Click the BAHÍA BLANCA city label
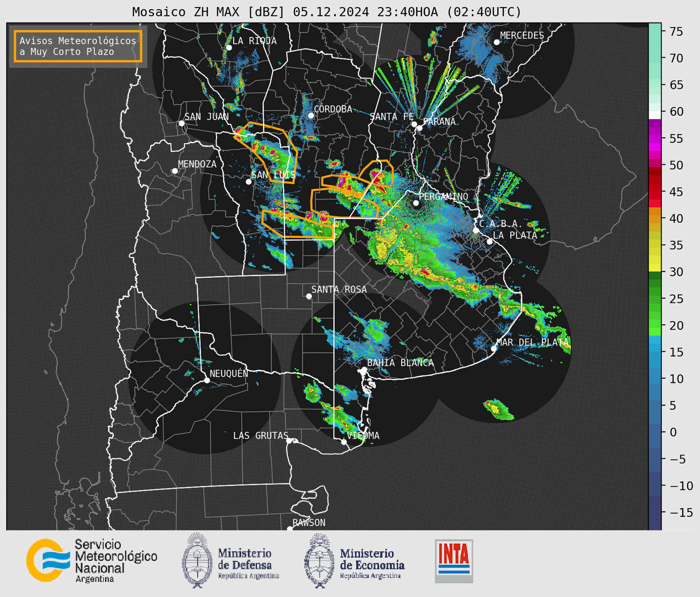This screenshot has height=597, width=700. click(400, 363)
